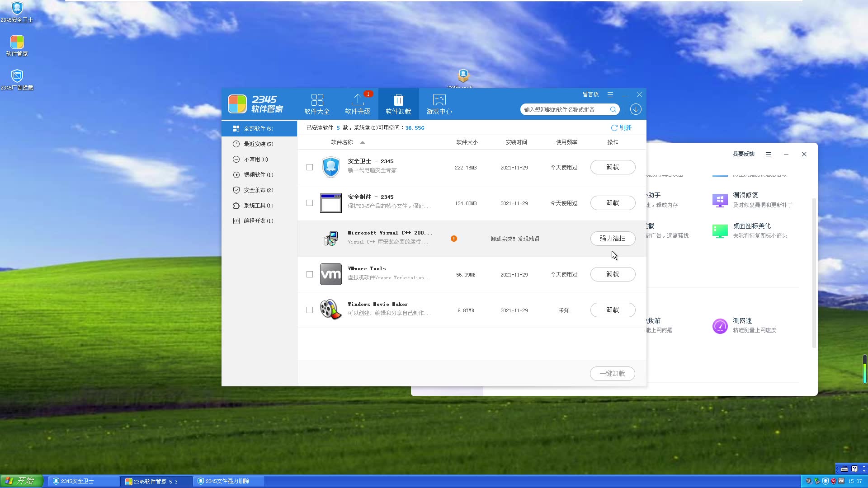Viewport: 868px width, 488px height.
Task: Open the 测网速 speed test icon
Action: coord(720,325)
